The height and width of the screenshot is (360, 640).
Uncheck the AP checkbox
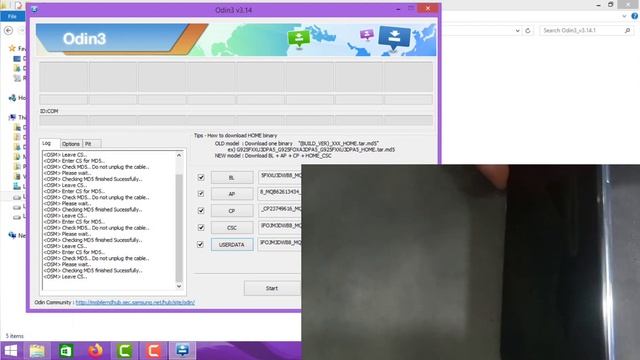pos(201,194)
